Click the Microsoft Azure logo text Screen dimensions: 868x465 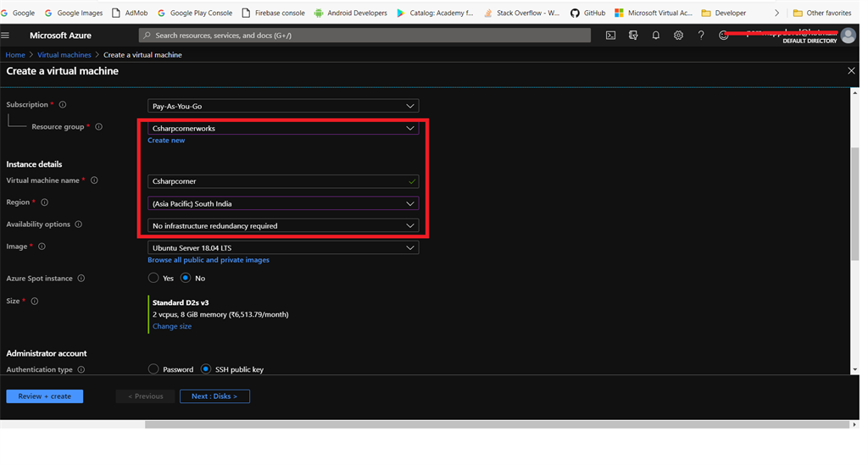(60, 36)
